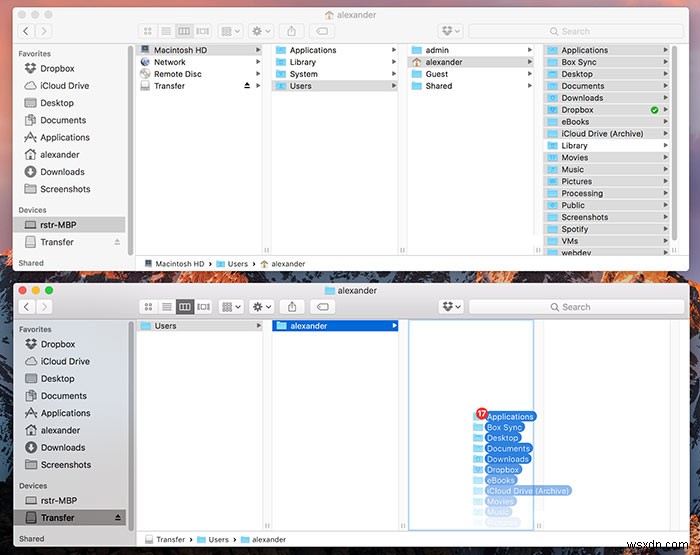Switch bottom window to list view
Image resolution: width=700 pixels, height=555 pixels.
tap(167, 307)
